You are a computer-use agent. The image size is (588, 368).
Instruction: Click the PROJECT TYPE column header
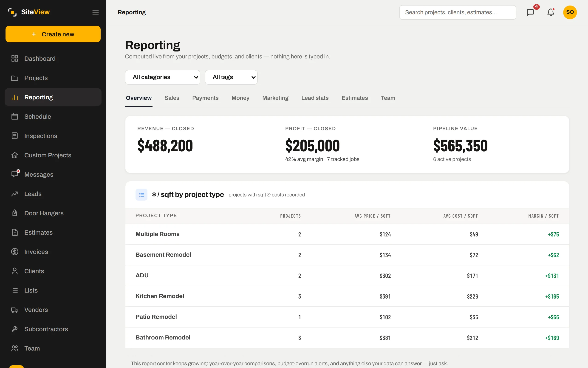156,216
